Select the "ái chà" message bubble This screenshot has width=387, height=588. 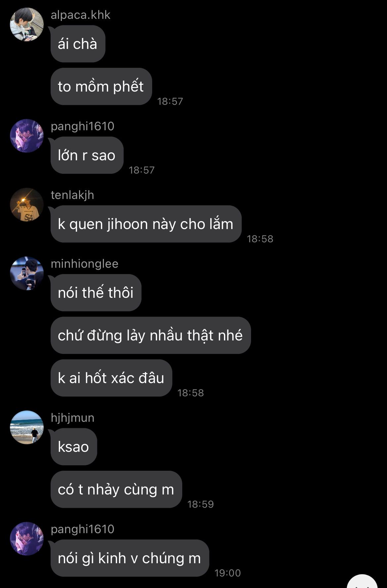(78, 44)
